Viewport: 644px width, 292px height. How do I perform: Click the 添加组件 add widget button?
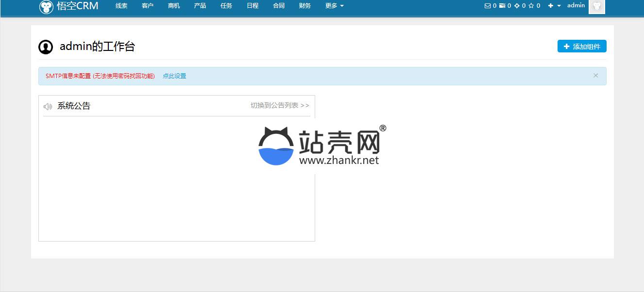[582, 47]
